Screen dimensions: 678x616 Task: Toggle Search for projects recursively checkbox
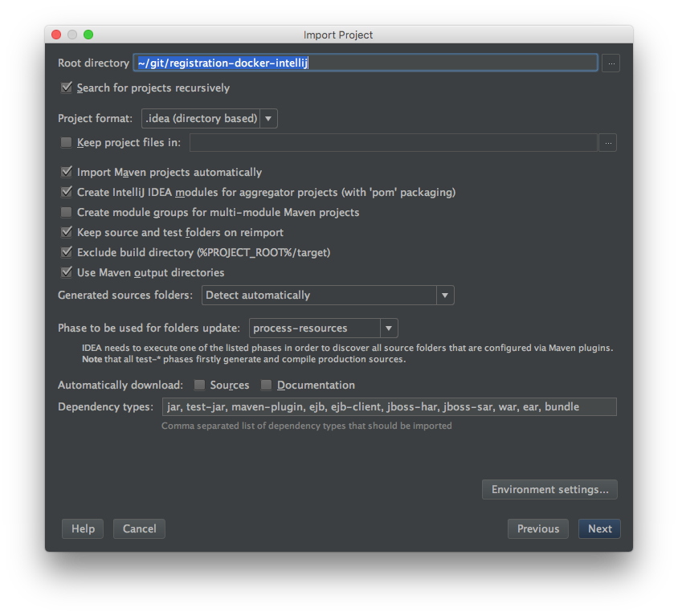pyautogui.click(x=67, y=88)
